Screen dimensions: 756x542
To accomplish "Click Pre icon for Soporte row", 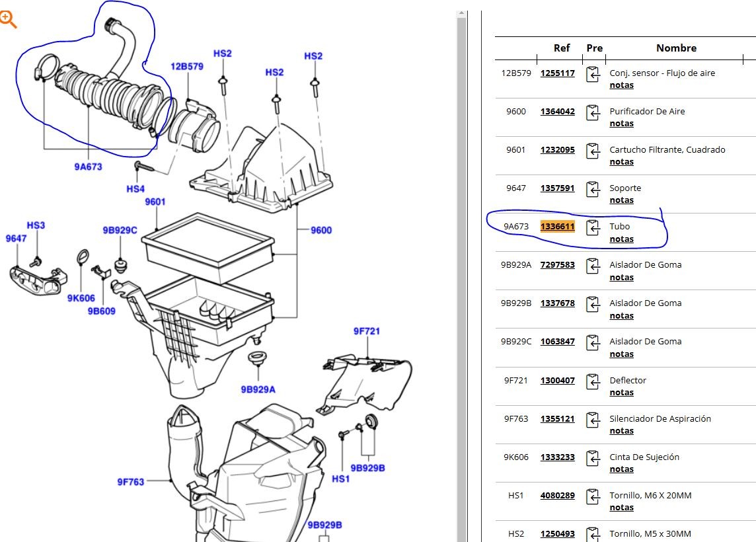I will tap(593, 189).
